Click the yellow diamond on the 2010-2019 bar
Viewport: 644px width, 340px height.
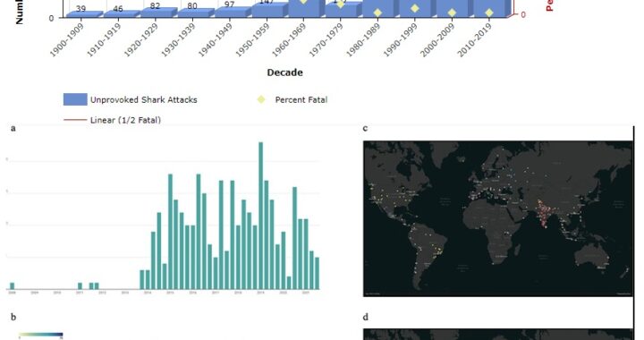[x=488, y=13]
